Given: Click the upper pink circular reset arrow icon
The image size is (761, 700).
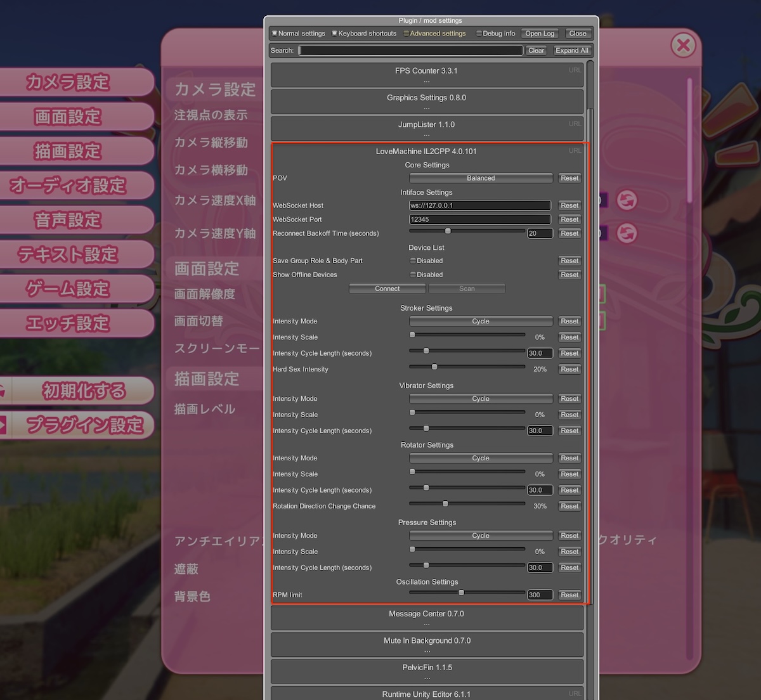Looking at the screenshot, I should [627, 200].
